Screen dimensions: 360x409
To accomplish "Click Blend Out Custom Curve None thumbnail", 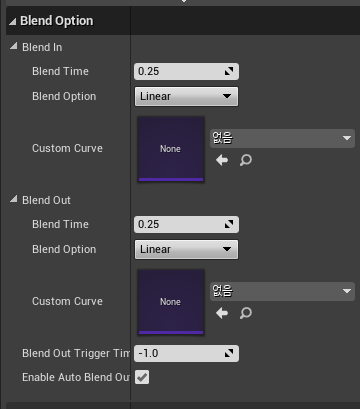I will [x=171, y=302].
